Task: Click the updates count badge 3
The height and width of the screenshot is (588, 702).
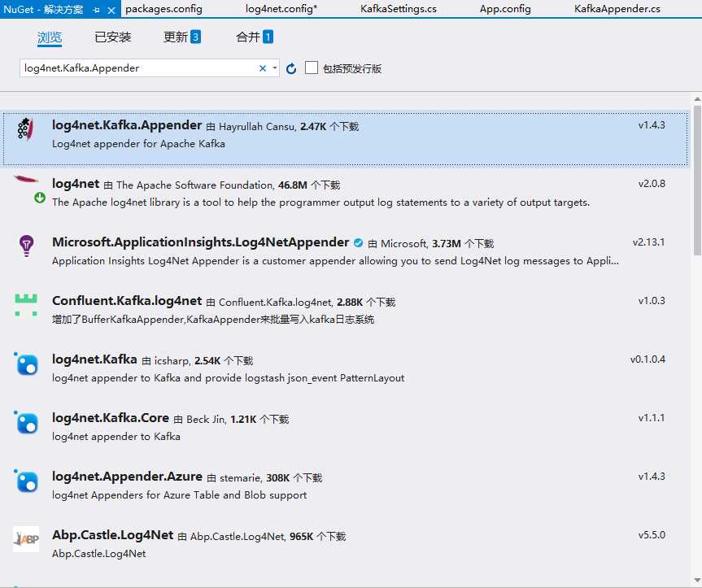Action: pos(195,37)
